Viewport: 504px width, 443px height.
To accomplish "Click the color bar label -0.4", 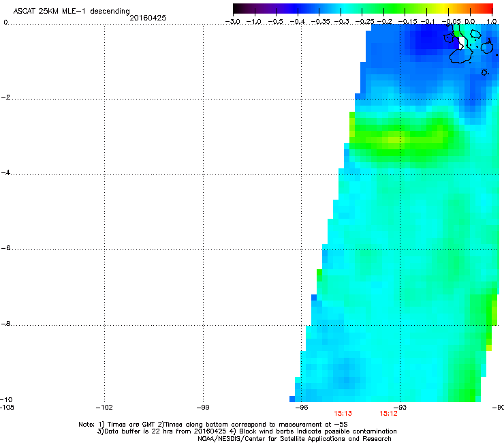I will point(298,22).
